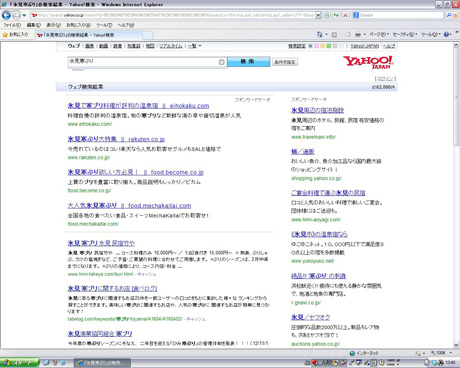
Task: Open the ログイン link
Action: click(385, 78)
